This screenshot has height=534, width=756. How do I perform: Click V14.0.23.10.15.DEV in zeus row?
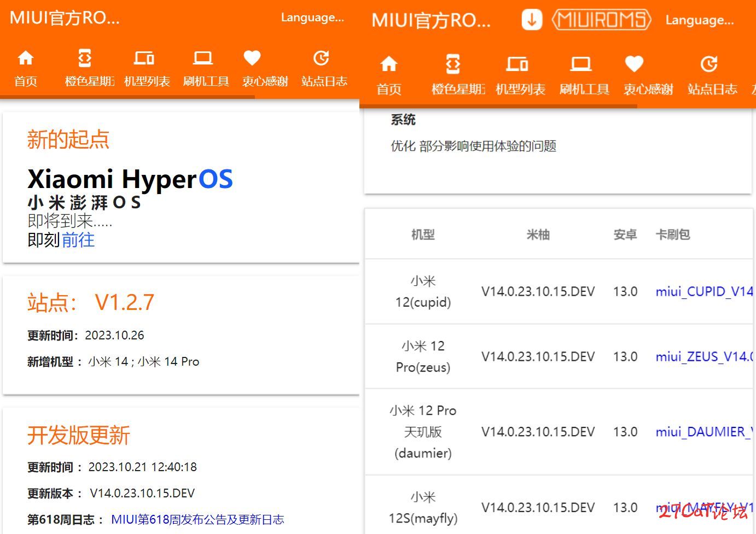pos(538,356)
